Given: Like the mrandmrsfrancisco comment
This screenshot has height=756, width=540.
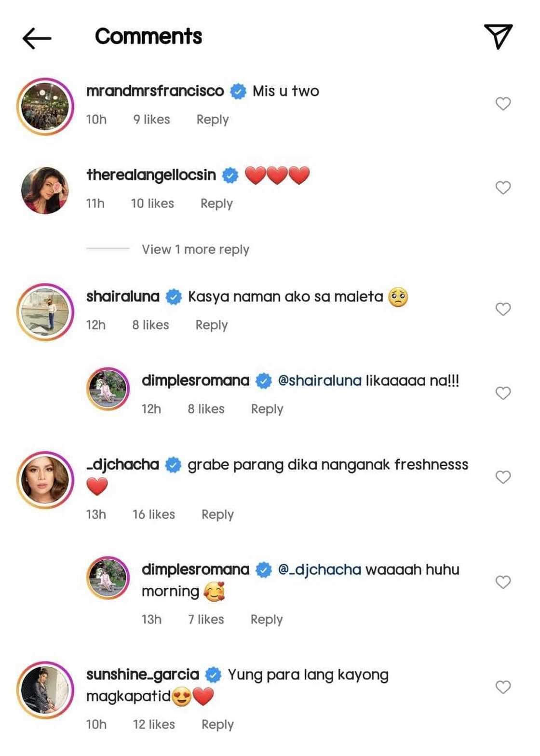Looking at the screenshot, I should (x=503, y=104).
